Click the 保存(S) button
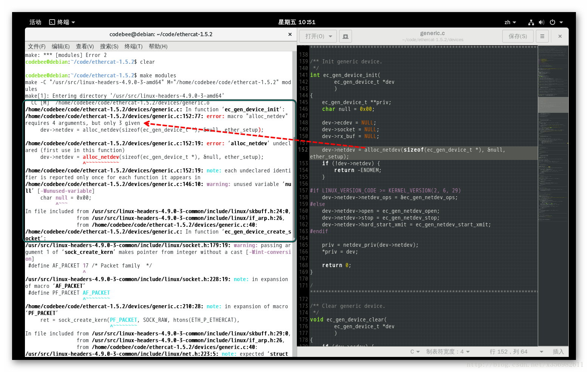 point(518,36)
